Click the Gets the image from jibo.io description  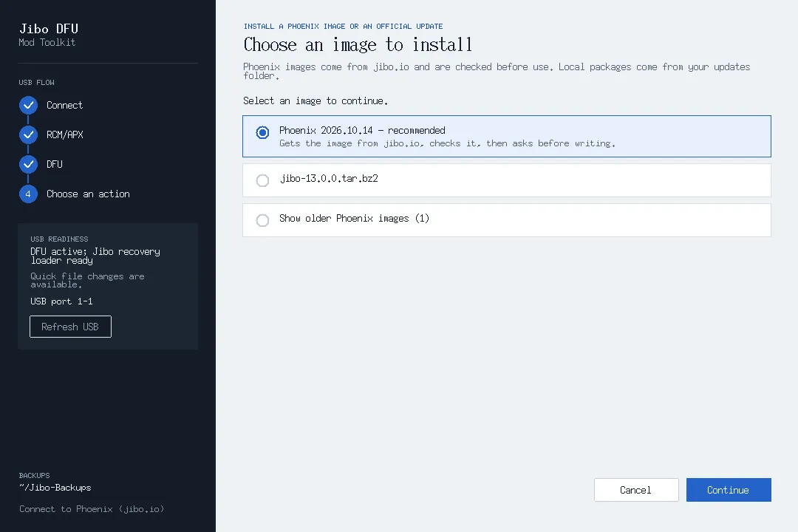(x=447, y=143)
